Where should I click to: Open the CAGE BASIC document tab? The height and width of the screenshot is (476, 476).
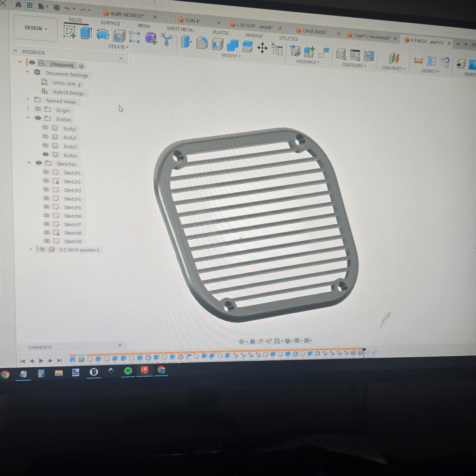coord(314,32)
